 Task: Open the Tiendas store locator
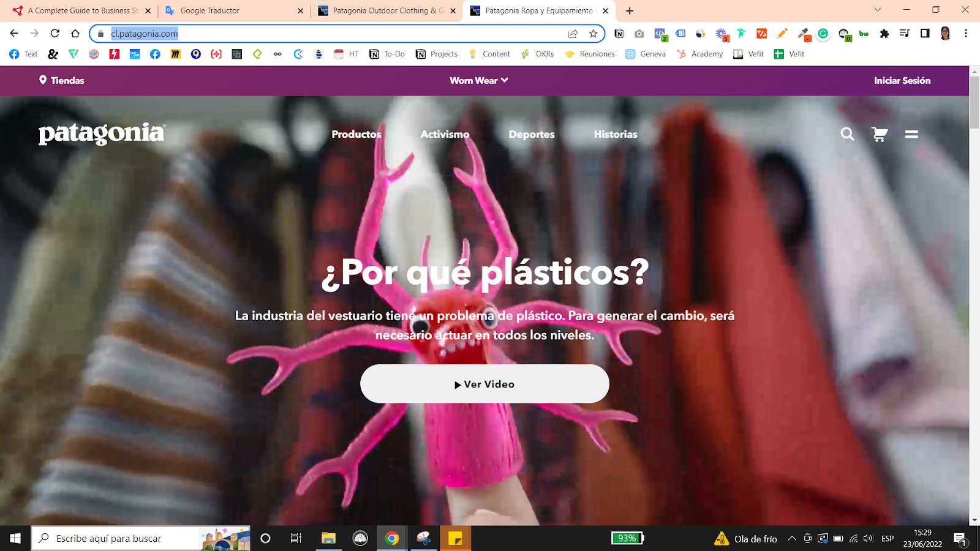62,80
